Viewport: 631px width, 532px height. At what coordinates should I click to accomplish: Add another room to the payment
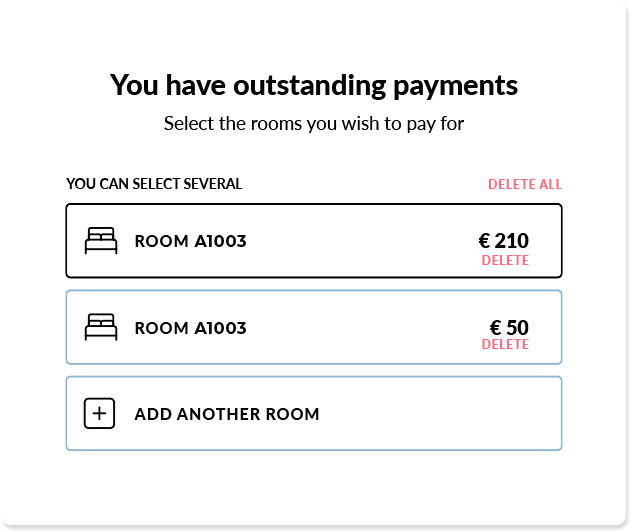(x=314, y=413)
